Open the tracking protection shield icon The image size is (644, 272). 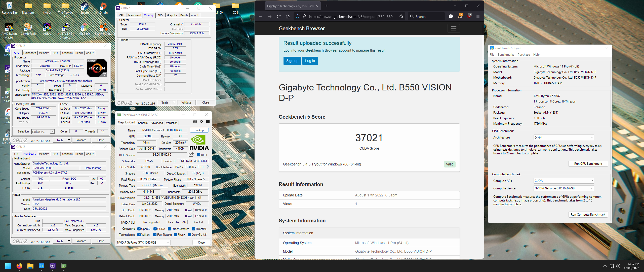[x=298, y=17]
